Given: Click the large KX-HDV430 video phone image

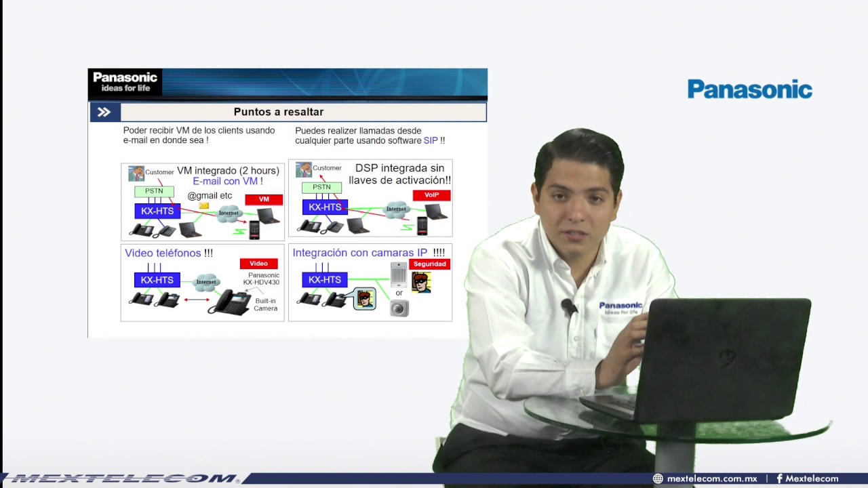Looking at the screenshot, I should [x=229, y=302].
